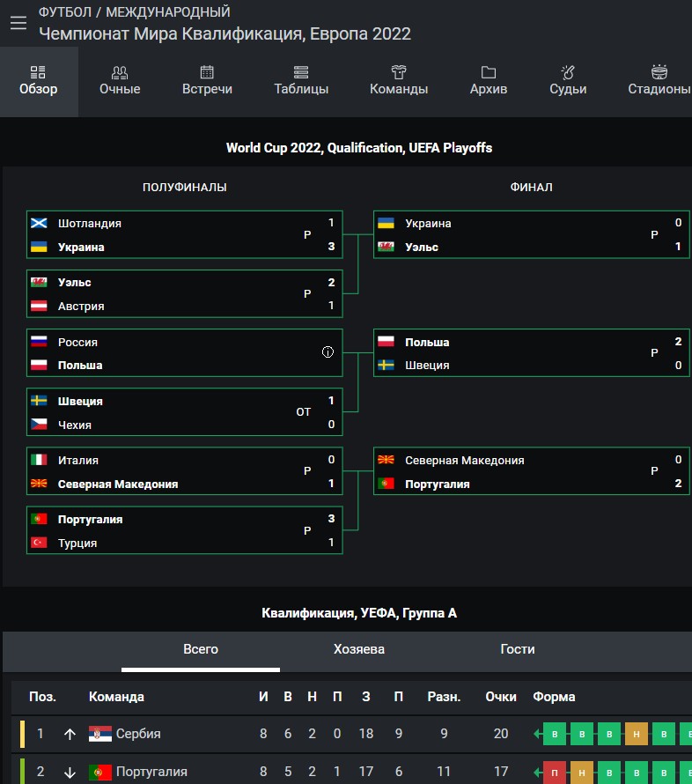The width and height of the screenshot is (692, 784).
Task: Click the ФУТБОЛ / МЕЖДУНАРОДНЫЙ breadcrumb
Action: click(x=135, y=11)
